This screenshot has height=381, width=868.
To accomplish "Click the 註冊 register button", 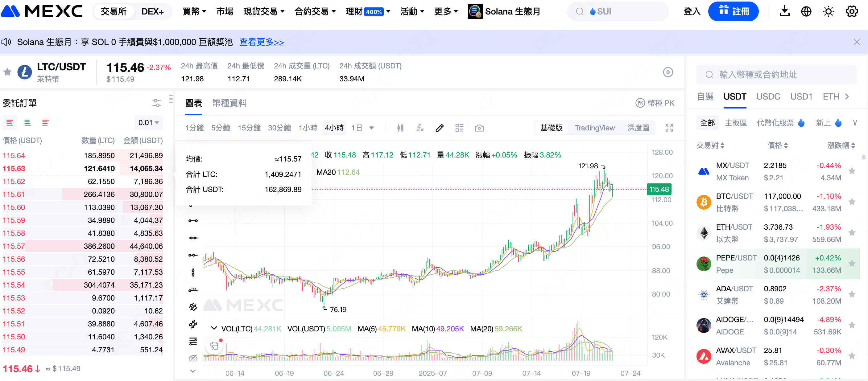I will [x=733, y=11].
